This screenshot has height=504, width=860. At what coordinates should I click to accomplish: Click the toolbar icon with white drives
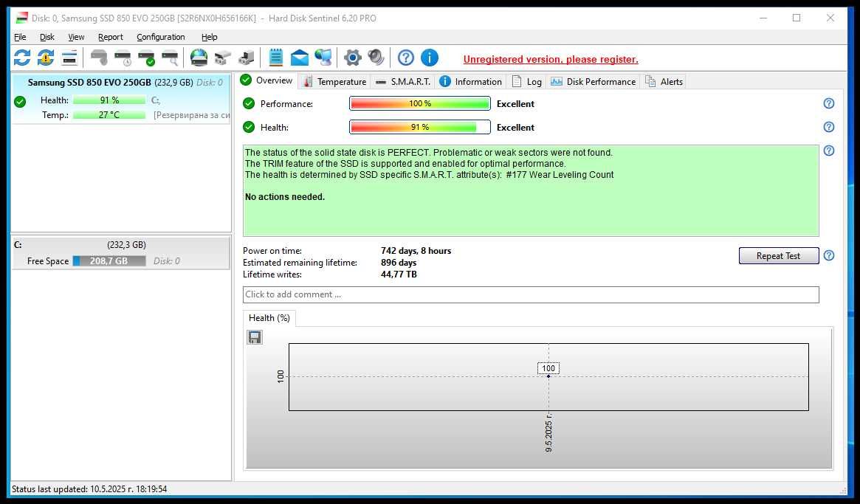tap(223, 57)
